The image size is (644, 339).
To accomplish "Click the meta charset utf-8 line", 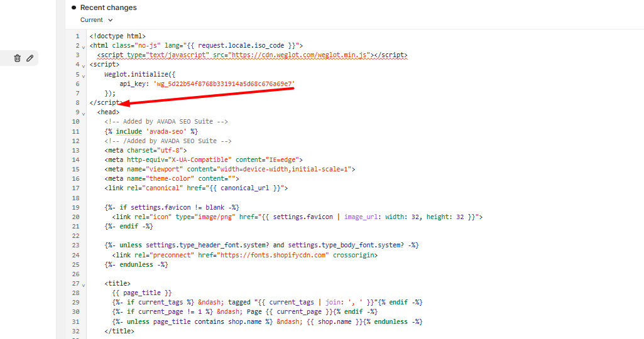I will tap(145, 150).
